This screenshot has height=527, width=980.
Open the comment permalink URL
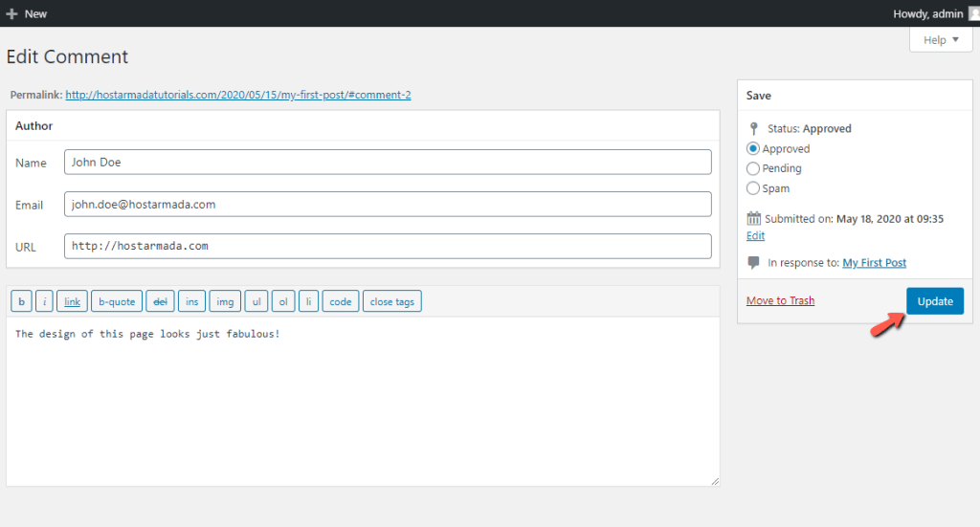[238, 95]
